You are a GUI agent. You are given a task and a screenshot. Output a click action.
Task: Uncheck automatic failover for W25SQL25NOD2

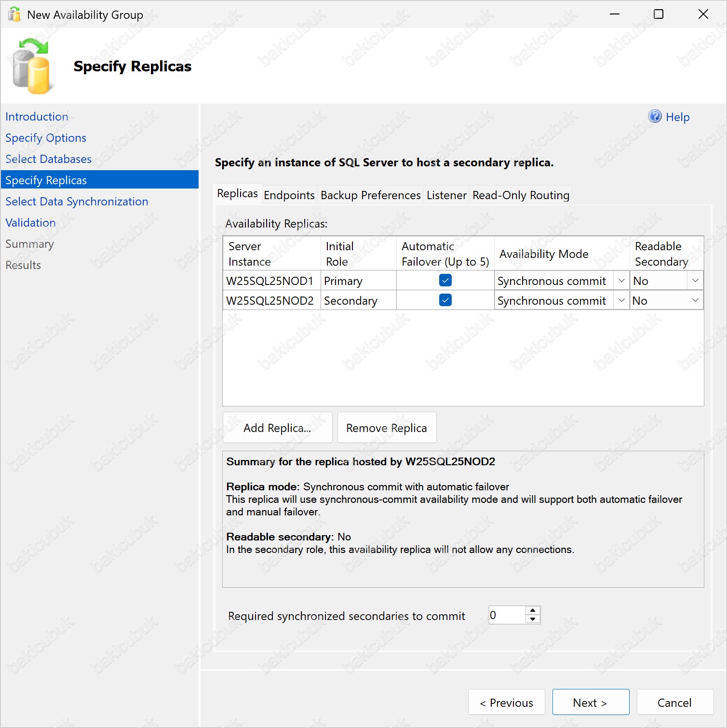click(445, 300)
